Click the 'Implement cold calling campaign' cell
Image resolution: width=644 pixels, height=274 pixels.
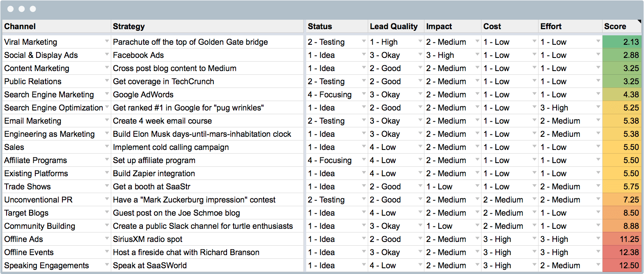pyautogui.click(x=207, y=147)
